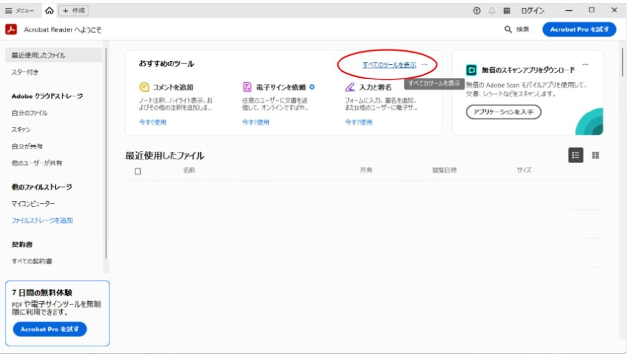Select スター付き in the sidebar
Screen dimensions: 627x364
pyautogui.click(x=25, y=72)
